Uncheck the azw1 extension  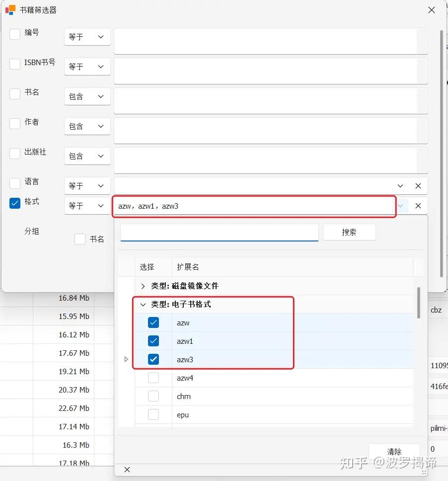click(153, 341)
